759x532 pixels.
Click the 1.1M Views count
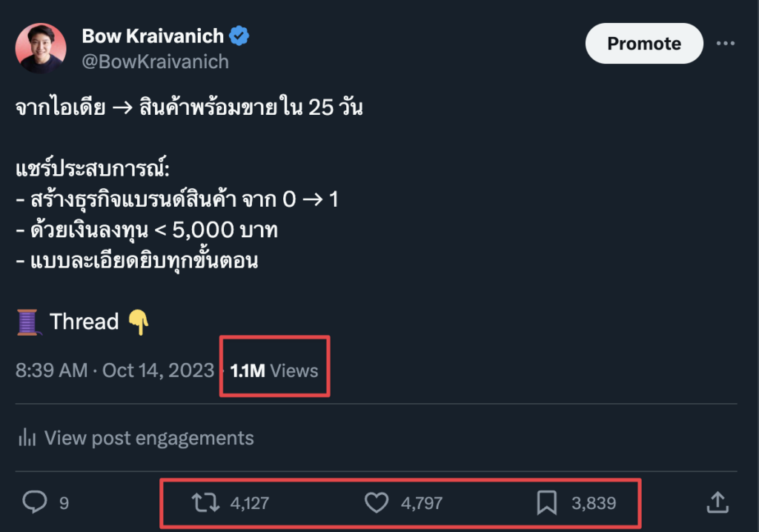274,370
